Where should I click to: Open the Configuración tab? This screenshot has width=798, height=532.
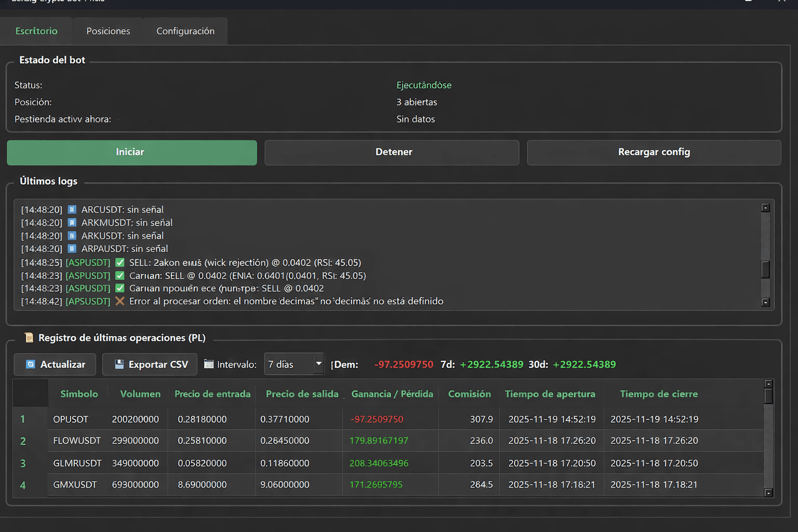185,31
